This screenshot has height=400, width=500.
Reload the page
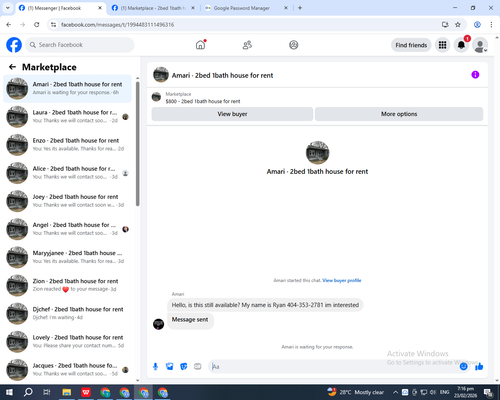pyautogui.click(x=37, y=25)
